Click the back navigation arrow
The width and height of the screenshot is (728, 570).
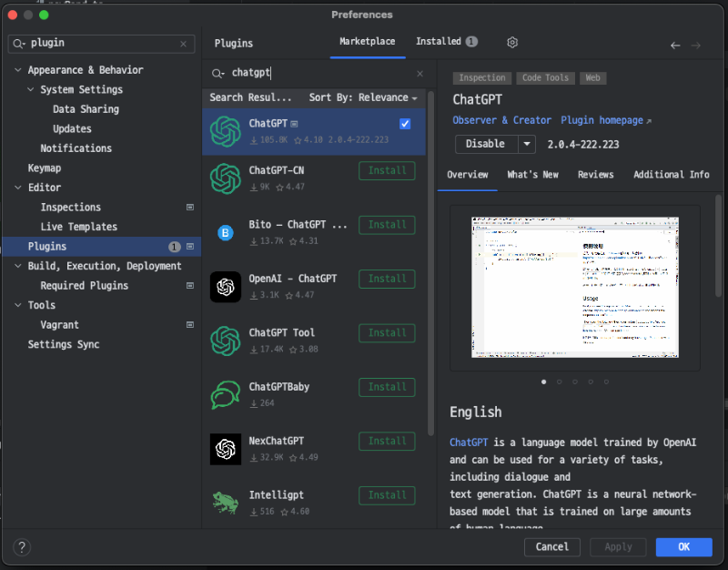(674, 44)
